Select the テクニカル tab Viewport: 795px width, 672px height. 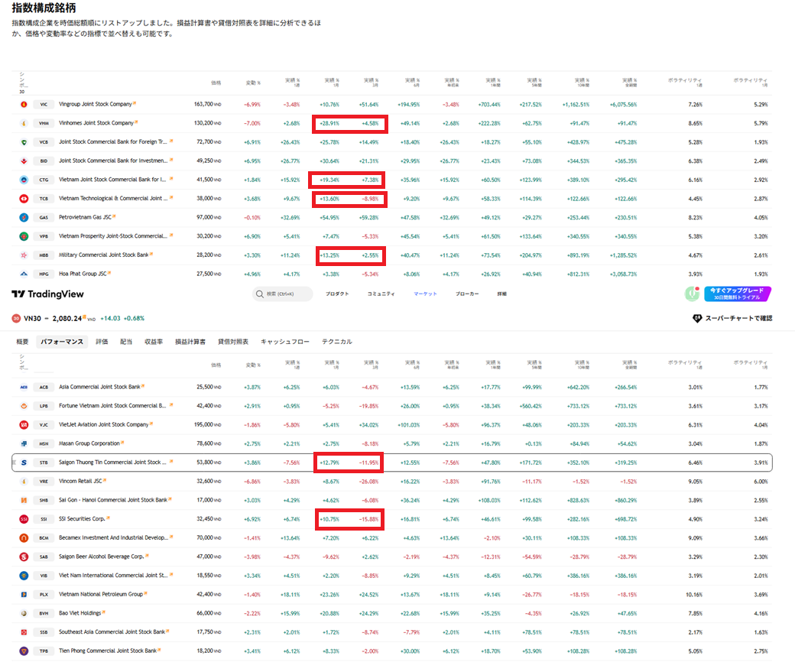pyautogui.click(x=337, y=342)
